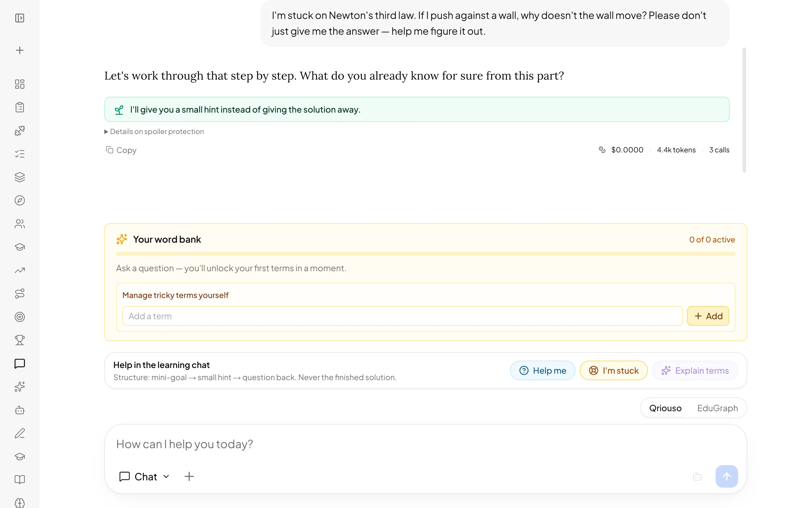
Task: Click the plus attachment icon beside Chat
Action: [x=189, y=476]
